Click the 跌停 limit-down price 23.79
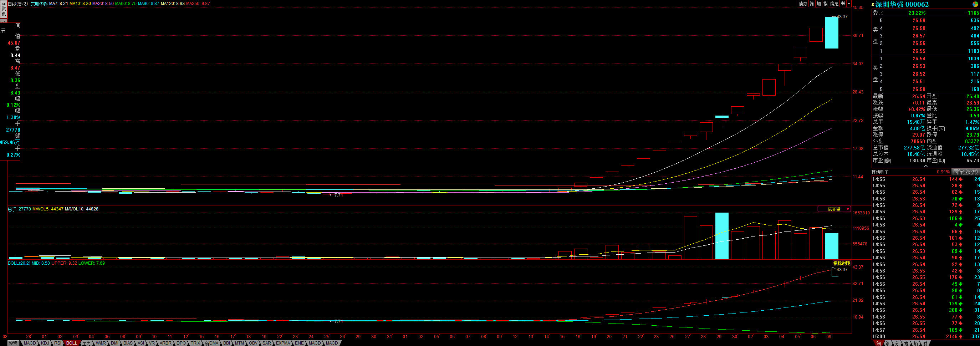 click(973, 135)
